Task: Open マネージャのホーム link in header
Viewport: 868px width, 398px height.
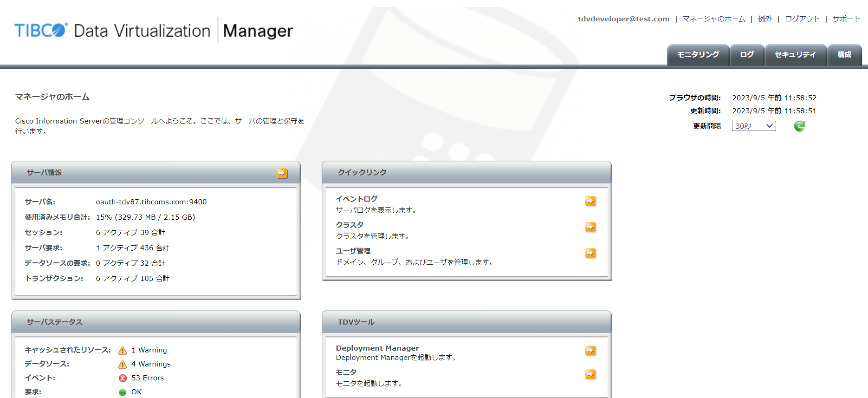Action: (x=714, y=19)
